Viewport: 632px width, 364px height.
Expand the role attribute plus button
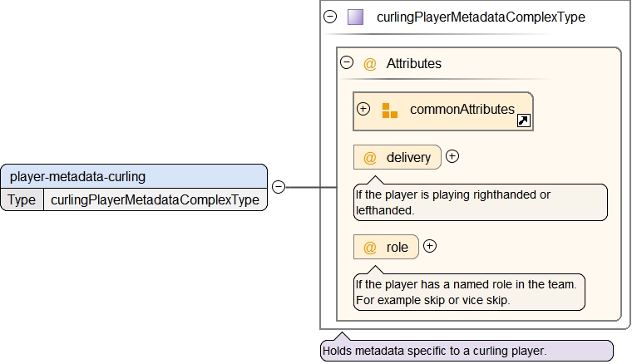click(x=430, y=246)
